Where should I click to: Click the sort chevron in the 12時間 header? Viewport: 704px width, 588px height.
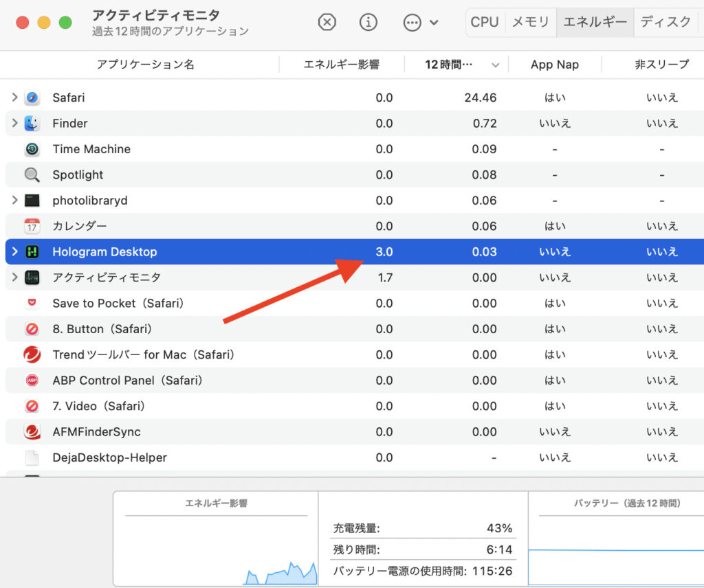pos(495,65)
